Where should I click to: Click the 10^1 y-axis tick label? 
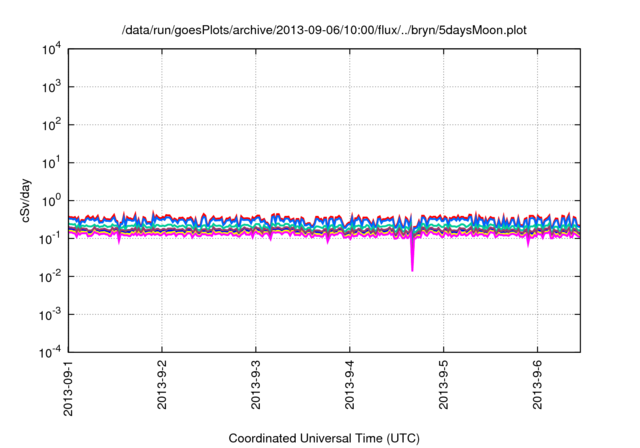pyautogui.click(x=52, y=163)
